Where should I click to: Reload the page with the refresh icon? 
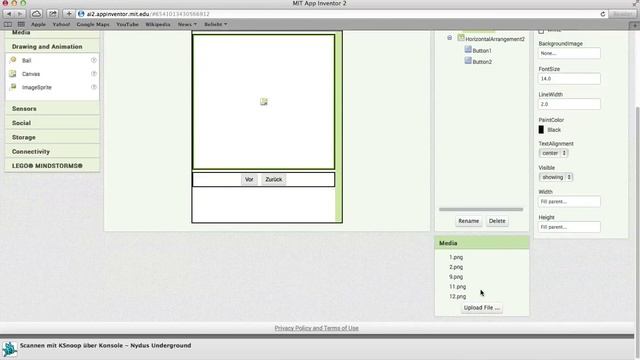coord(602,14)
